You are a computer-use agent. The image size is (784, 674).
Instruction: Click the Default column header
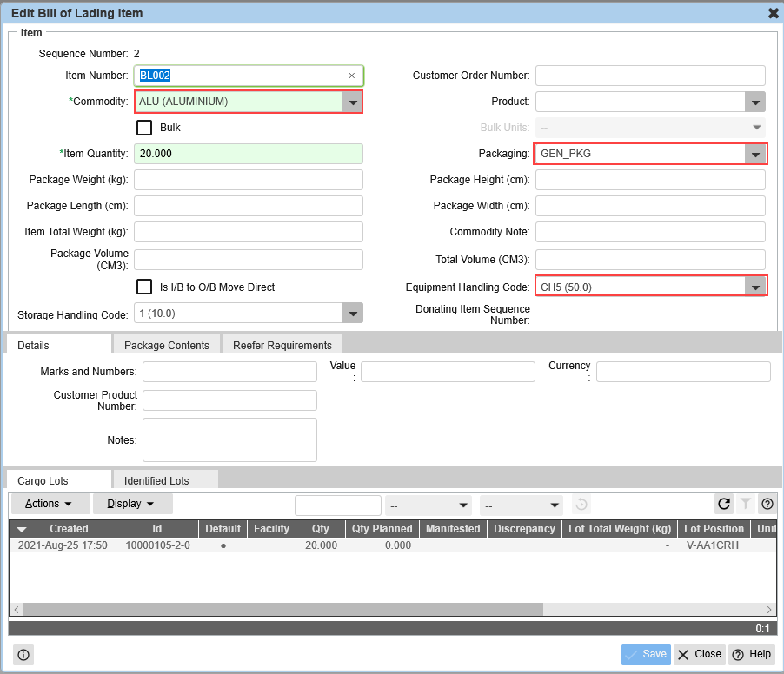pos(223,529)
